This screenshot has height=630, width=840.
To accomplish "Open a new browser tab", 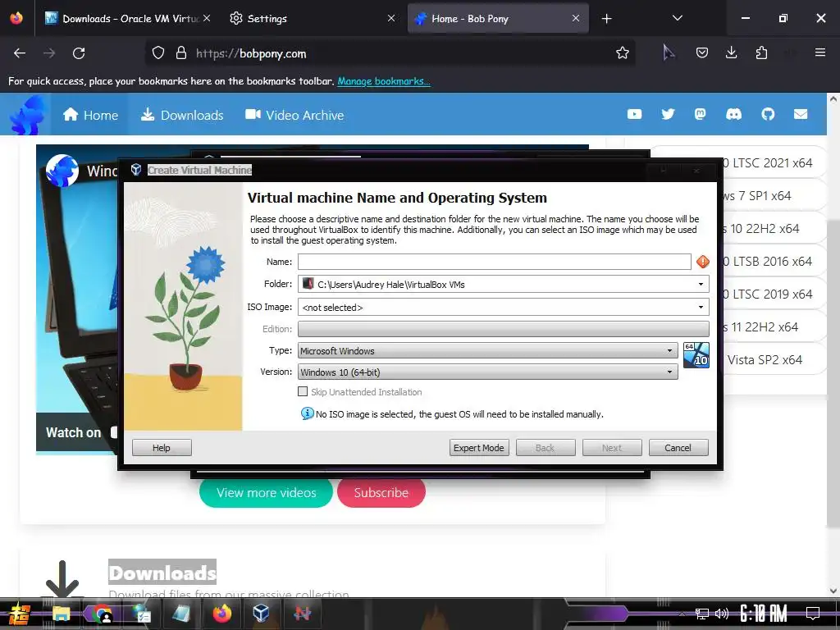I will point(606,19).
